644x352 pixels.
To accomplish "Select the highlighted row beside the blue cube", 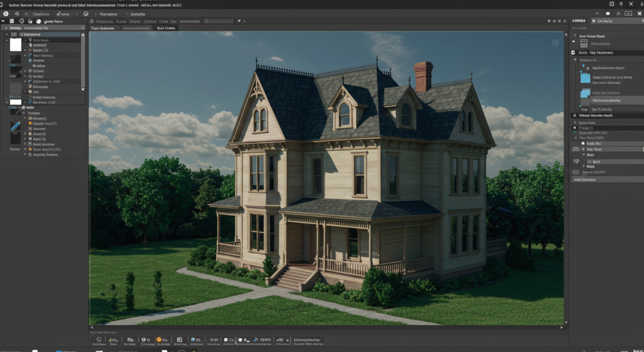I will point(618,100).
